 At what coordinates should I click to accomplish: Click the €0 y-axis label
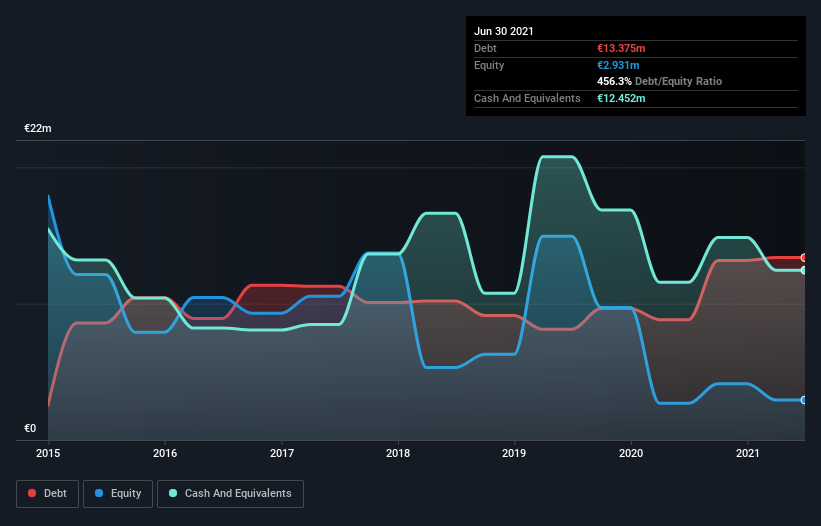pos(30,428)
